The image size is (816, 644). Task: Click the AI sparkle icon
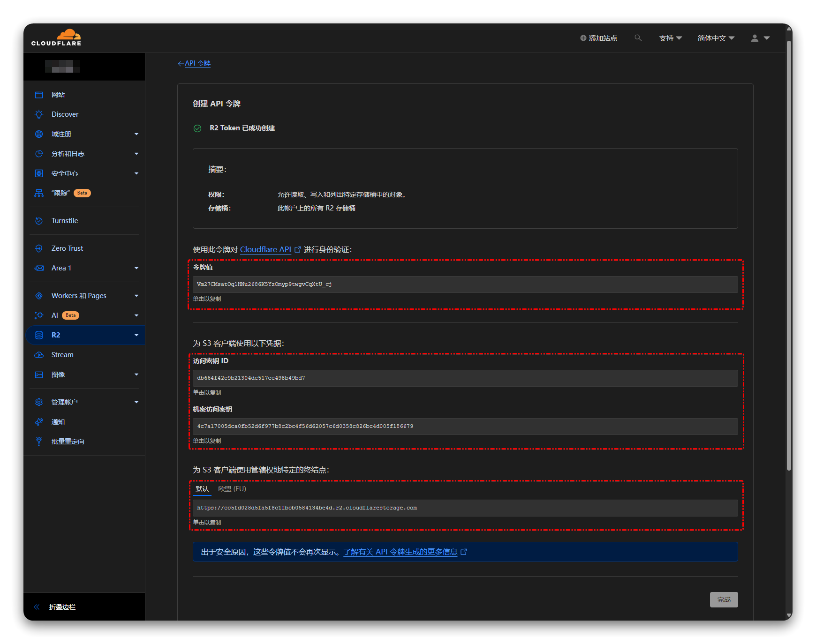click(39, 315)
